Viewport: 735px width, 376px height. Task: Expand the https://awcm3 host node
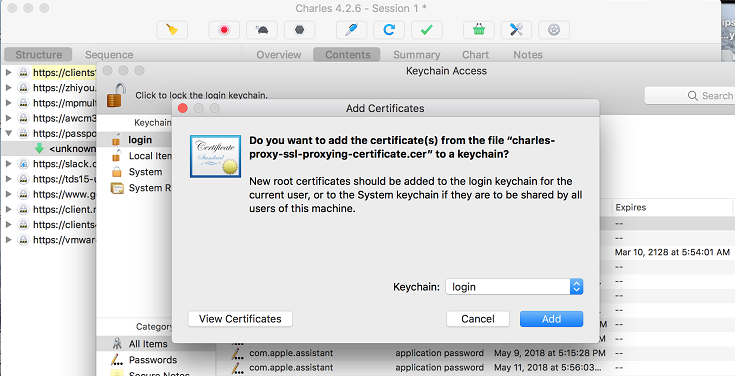(x=8, y=118)
